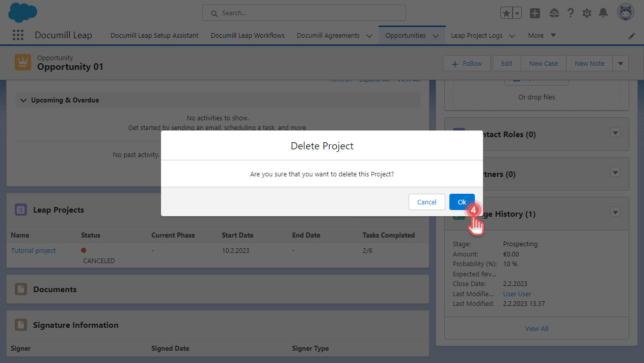Click inside the Search field
Viewport: 644px width, 363px height.
pyautogui.click(x=303, y=13)
